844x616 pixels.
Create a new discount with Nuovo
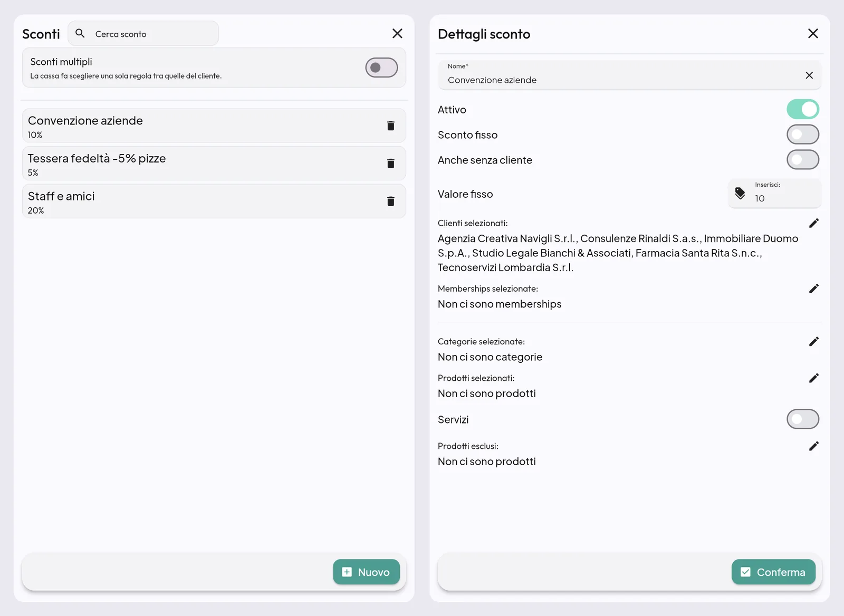(366, 572)
